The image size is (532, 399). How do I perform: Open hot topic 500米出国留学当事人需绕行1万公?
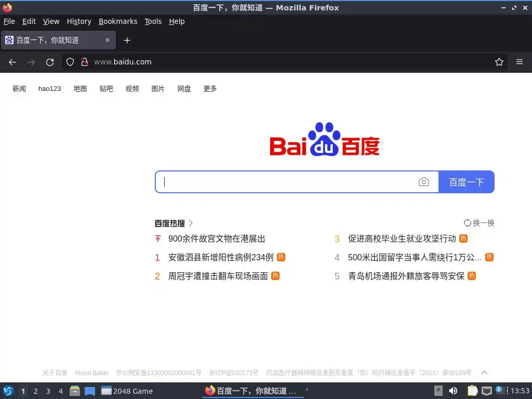415,257
